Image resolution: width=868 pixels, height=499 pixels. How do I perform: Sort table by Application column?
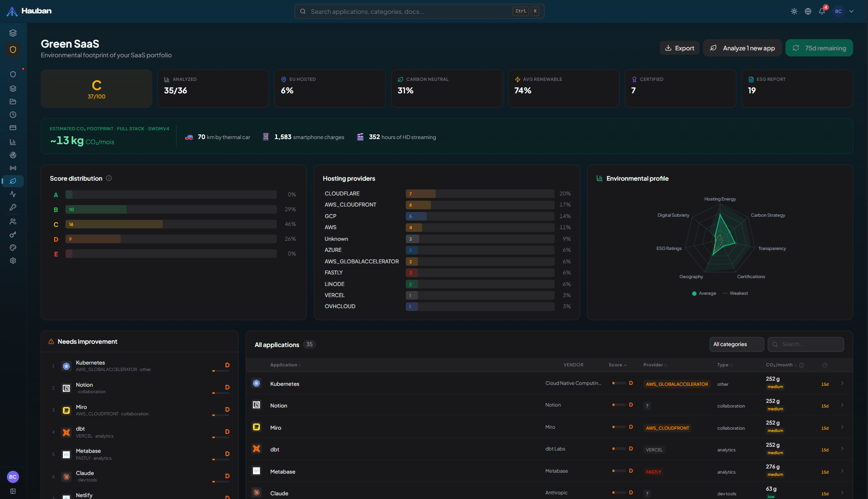(x=285, y=365)
